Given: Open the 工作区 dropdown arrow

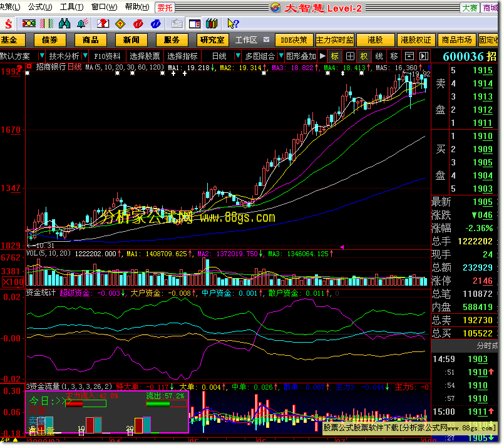Looking at the screenshot, I should (267, 40).
